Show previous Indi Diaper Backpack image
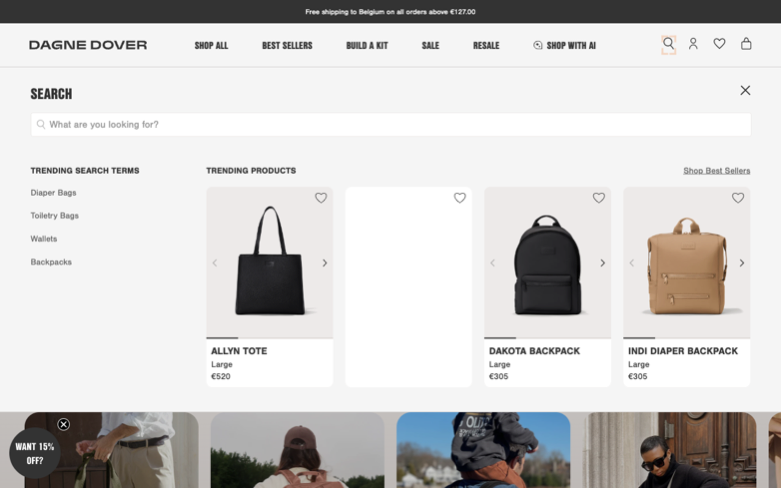 click(x=632, y=263)
